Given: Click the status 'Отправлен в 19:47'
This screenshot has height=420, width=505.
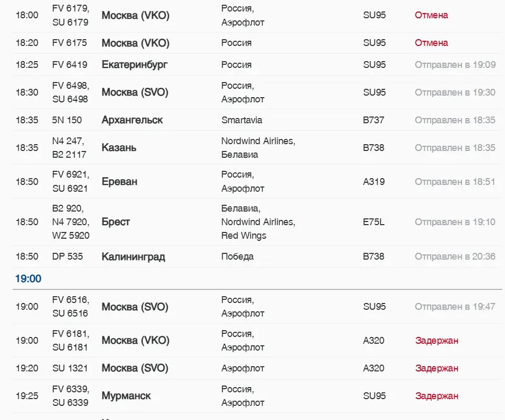Looking at the screenshot, I should [x=455, y=307].
